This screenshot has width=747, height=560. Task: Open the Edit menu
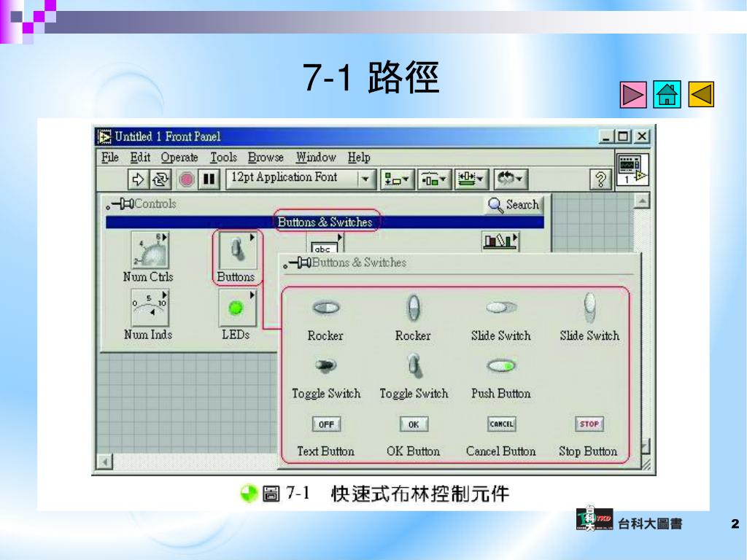tap(140, 157)
